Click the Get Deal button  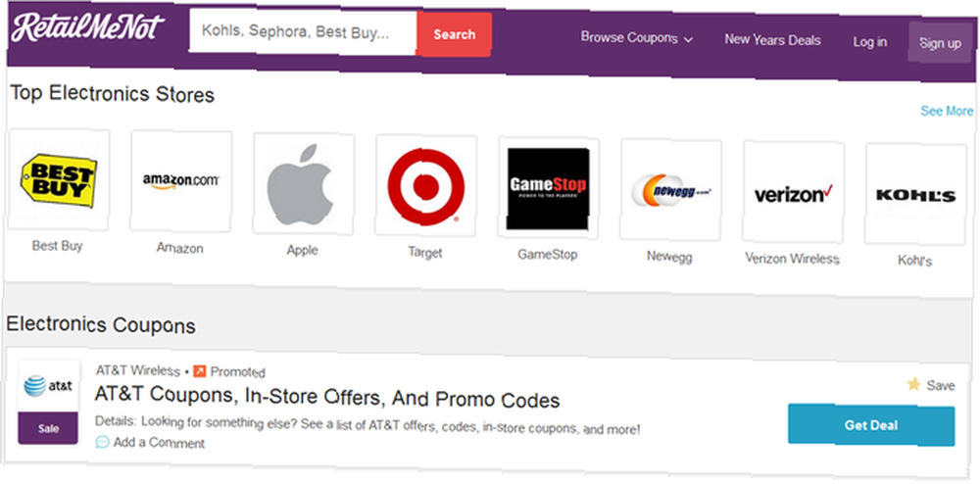coord(871,425)
